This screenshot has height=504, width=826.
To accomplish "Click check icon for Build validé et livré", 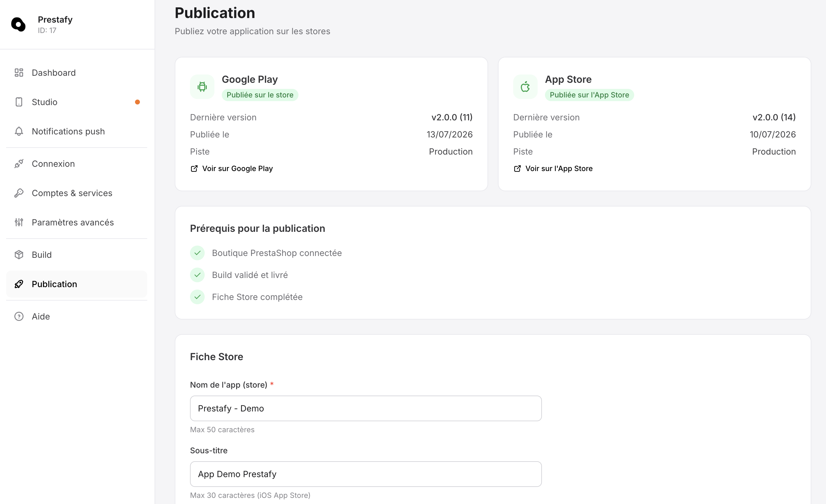I will point(197,275).
